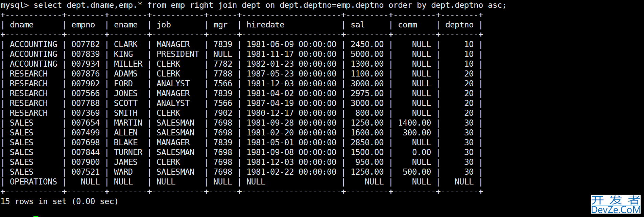This screenshot has width=644, height=217.
Task: Select the employee name JONES
Action: click(126, 93)
